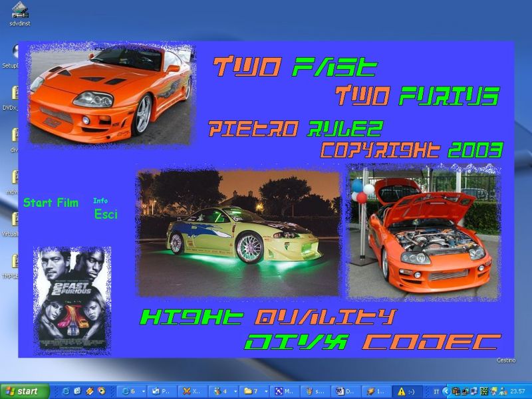
Task: Expand the folder group dropdown arrow
Action: tap(265, 391)
